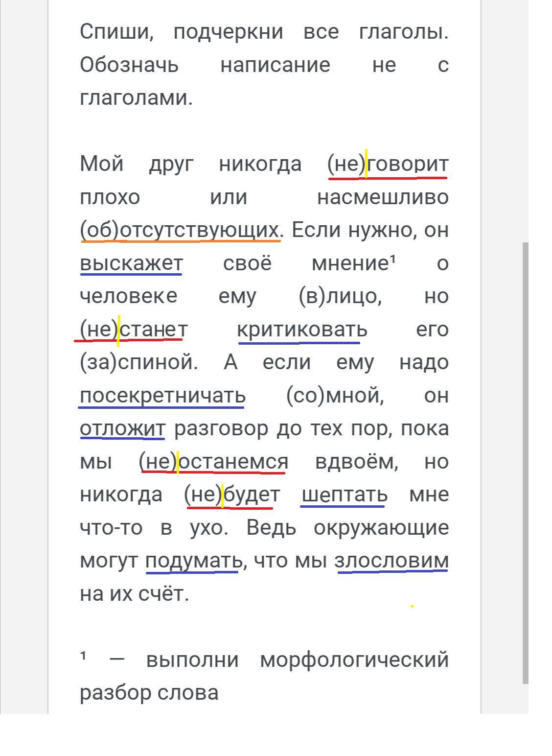Viewport: 552px width, 756px height.
Task: Click the red-underlined "(не)останемся"
Action: 214,462
